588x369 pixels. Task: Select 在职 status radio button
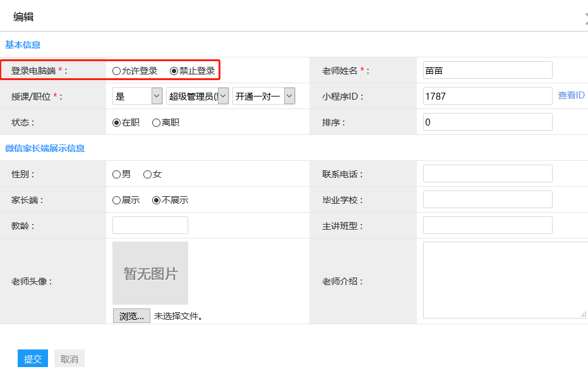pyautogui.click(x=116, y=122)
